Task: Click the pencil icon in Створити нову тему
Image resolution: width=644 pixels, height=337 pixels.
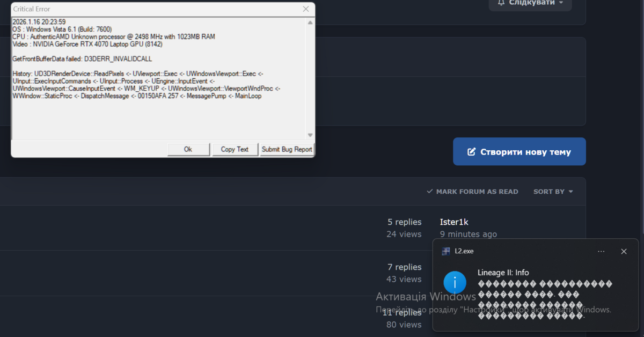Action: (x=472, y=152)
